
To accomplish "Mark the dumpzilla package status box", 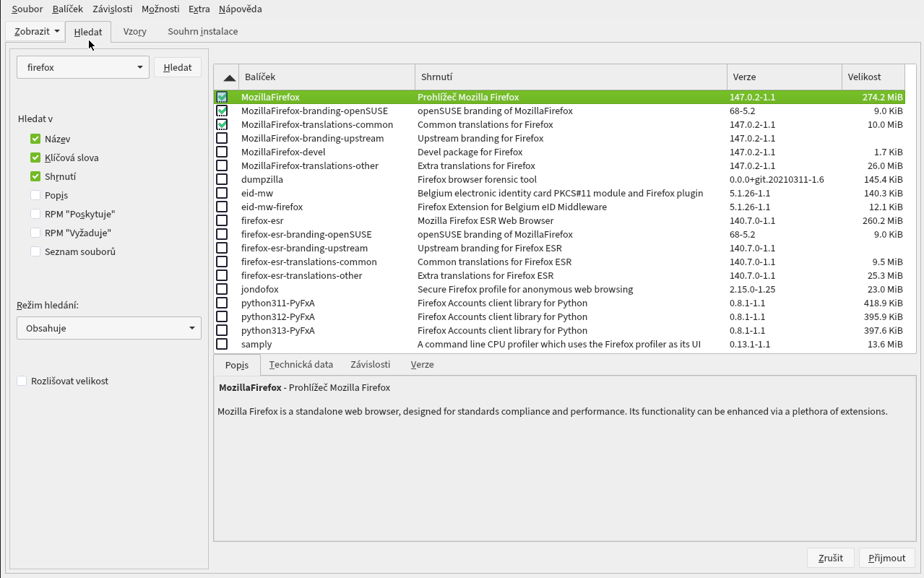I will [x=222, y=179].
